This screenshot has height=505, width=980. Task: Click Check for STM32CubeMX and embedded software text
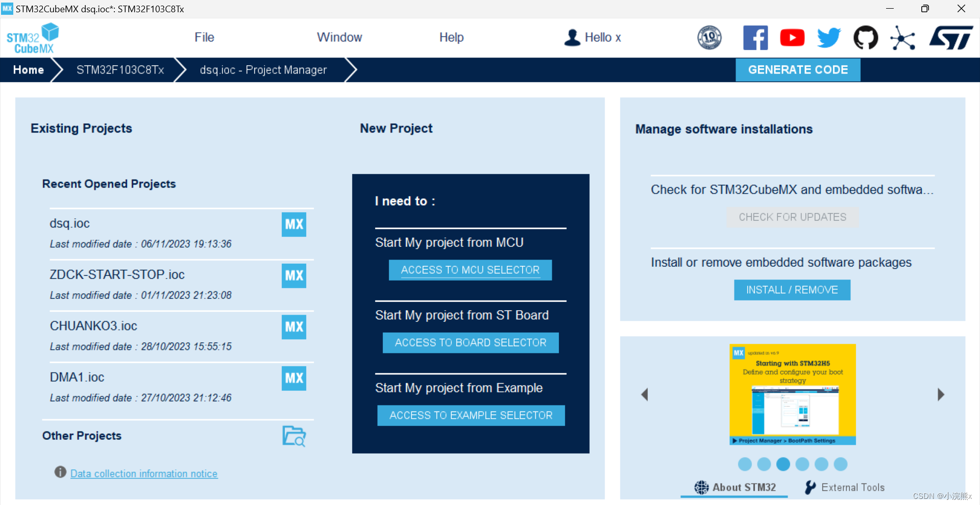[792, 190]
